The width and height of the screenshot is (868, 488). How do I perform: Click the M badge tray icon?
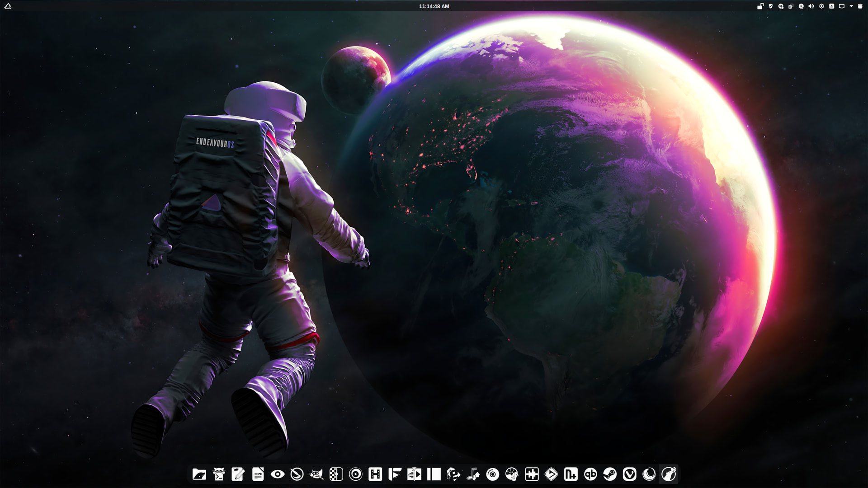[781, 6]
